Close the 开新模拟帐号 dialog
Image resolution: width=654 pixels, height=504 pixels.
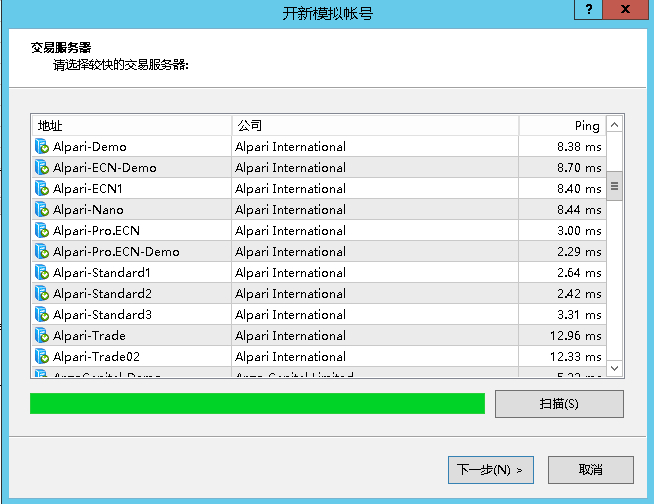(x=625, y=9)
